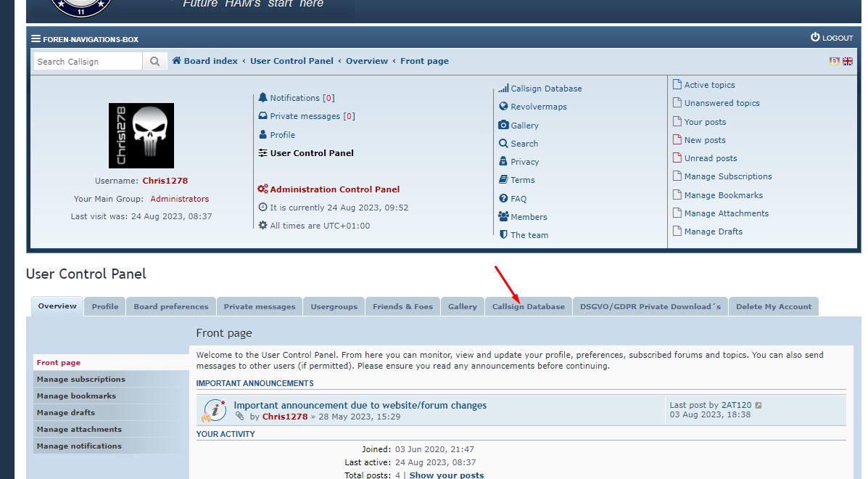The width and height of the screenshot is (868, 479).
Task: Click the magnifier search button
Action: click(154, 62)
